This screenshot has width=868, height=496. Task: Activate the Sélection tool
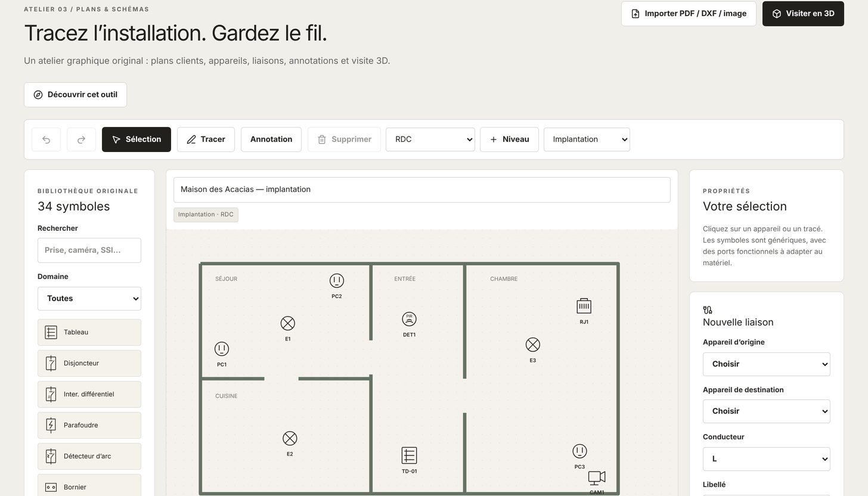[137, 139]
